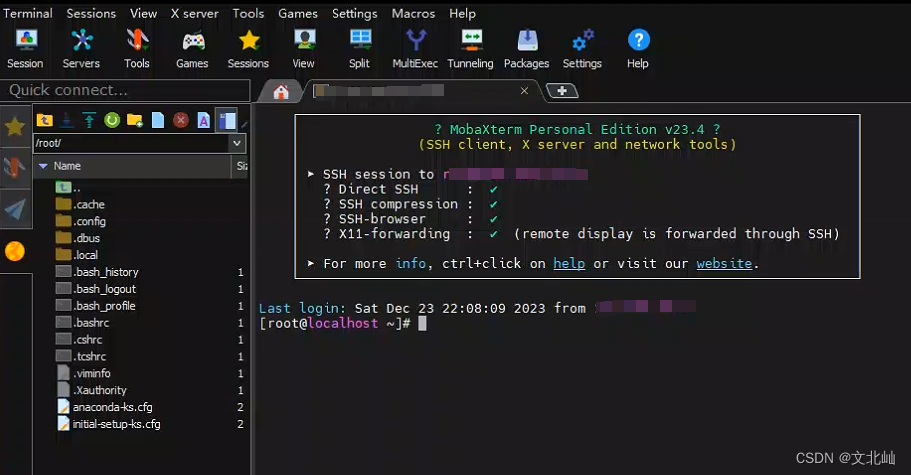Screen dimensions: 911x475
Task: Open the Games toolbar icon
Action: click(192, 49)
